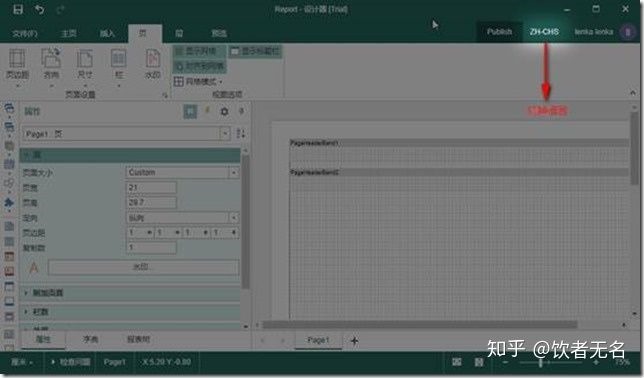
Task: Select the PageHeaderBand2 band on the design surface
Action: (459, 173)
